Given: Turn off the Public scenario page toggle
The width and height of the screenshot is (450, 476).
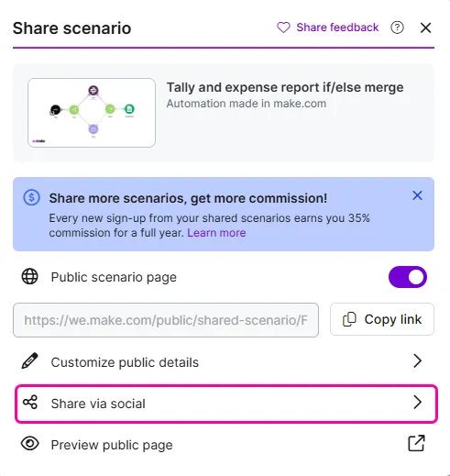Looking at the screenshot, I should [x=408, y=277].
